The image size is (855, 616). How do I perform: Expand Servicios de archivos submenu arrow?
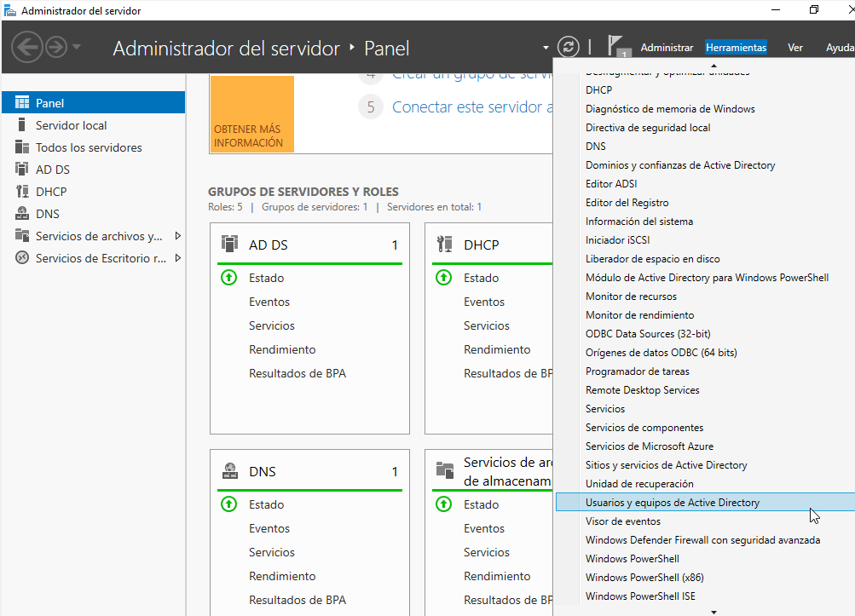178,236
